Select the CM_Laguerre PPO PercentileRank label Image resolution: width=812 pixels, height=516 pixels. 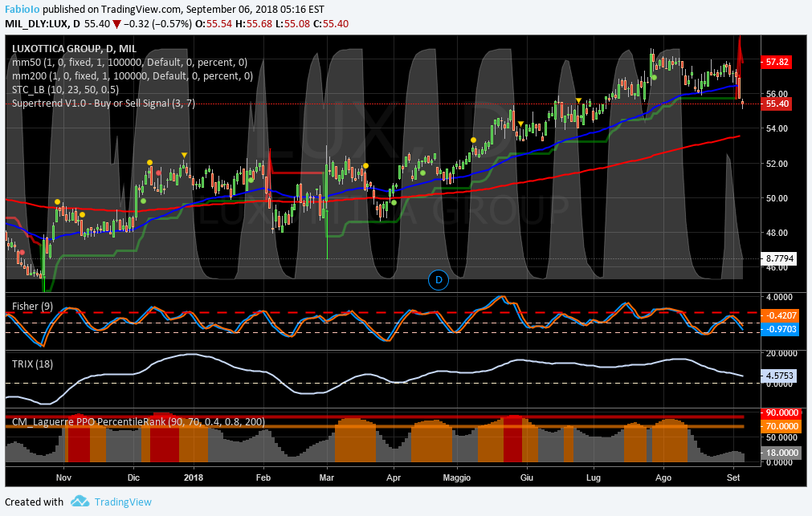tap(138, 422)
